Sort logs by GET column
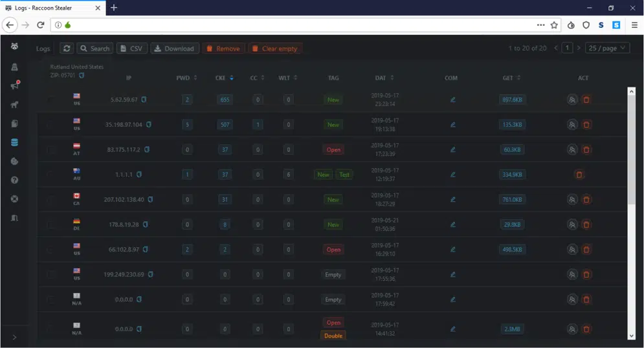Screen dimensions: 644x348 coord(518,78)
